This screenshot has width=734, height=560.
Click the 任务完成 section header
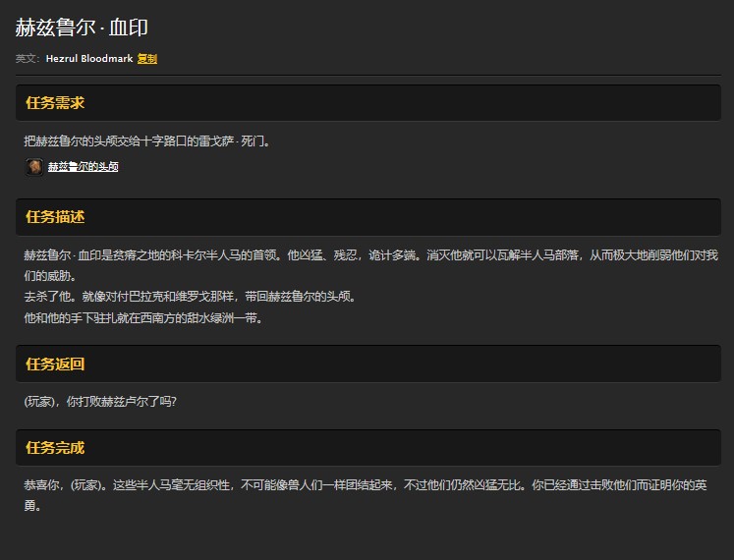pyautogui.click(x=55, y=448)
